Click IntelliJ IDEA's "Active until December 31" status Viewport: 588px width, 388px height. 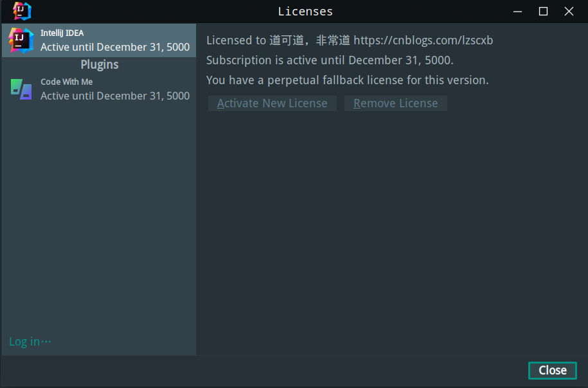(115, 47)
